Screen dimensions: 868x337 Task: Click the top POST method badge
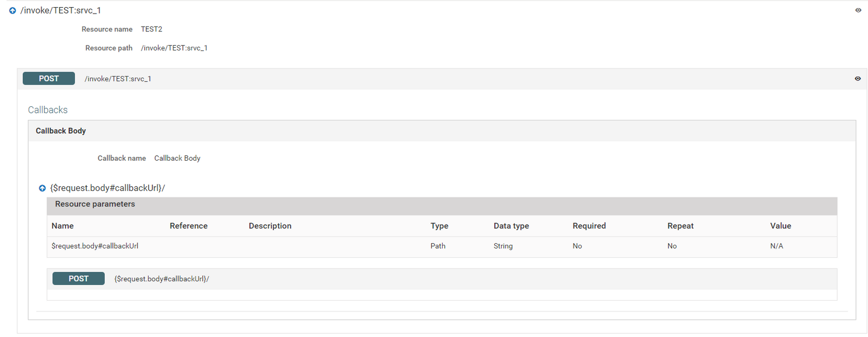49,79
